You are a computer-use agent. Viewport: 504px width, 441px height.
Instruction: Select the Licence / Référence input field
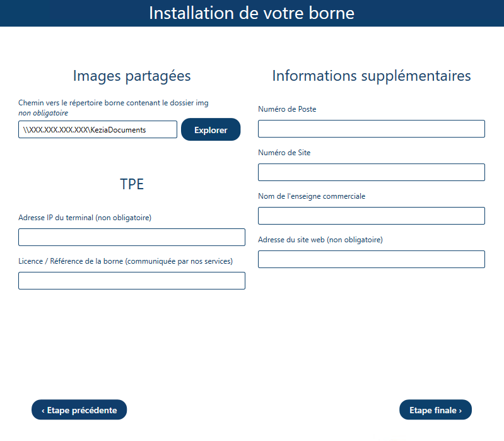click(131, 281)
